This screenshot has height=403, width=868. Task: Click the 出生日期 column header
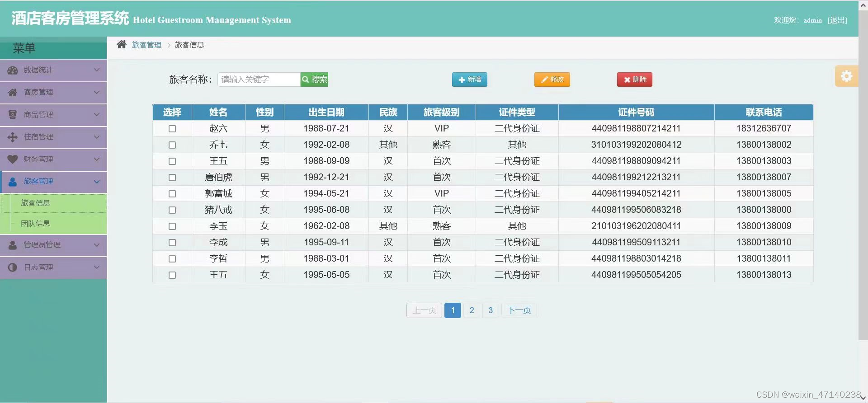tap(326, 112)
